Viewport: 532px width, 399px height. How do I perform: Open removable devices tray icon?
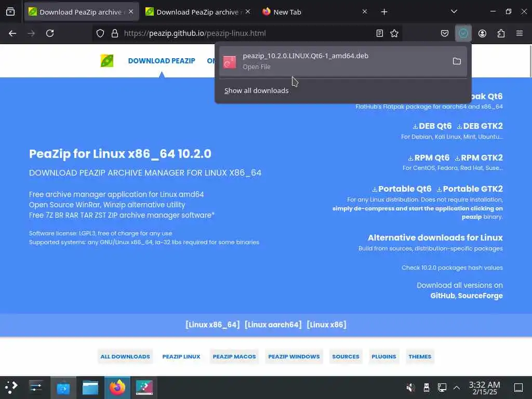coord(427,388)
